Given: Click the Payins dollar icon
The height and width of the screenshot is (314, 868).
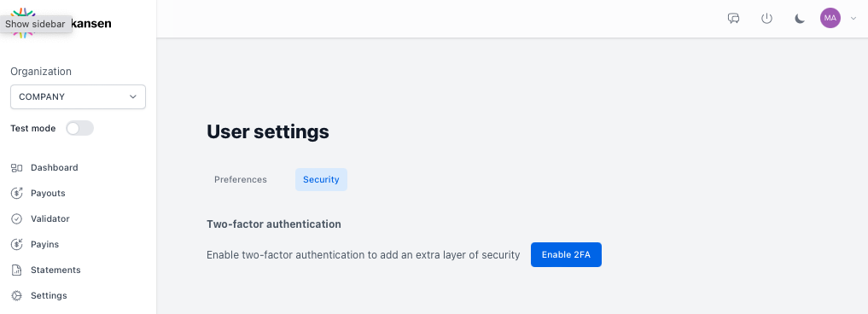Looking at the screenshot, I should pos(16,244).
